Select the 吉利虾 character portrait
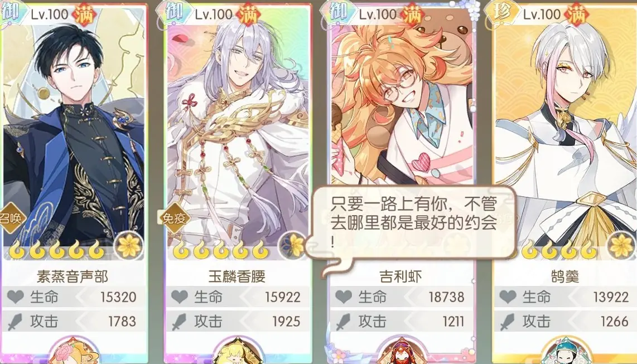This screenshot has height=364, width=637. [x=402, y=98]
